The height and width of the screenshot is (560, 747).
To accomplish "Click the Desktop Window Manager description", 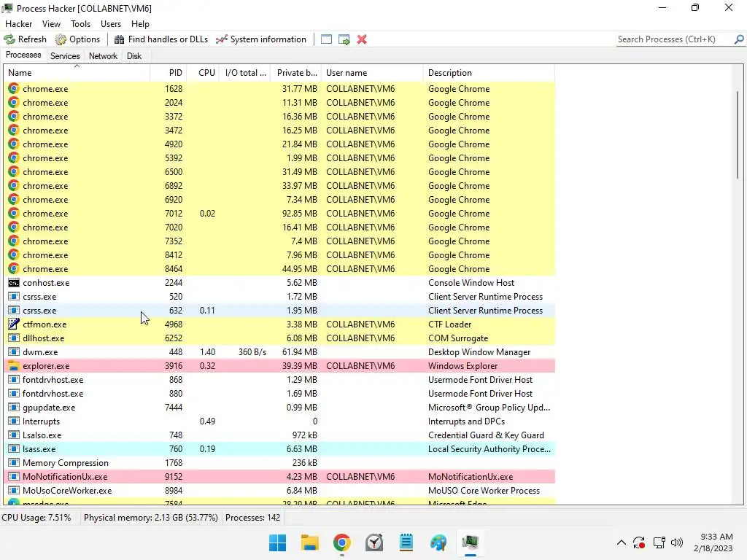I will [479, 352].
